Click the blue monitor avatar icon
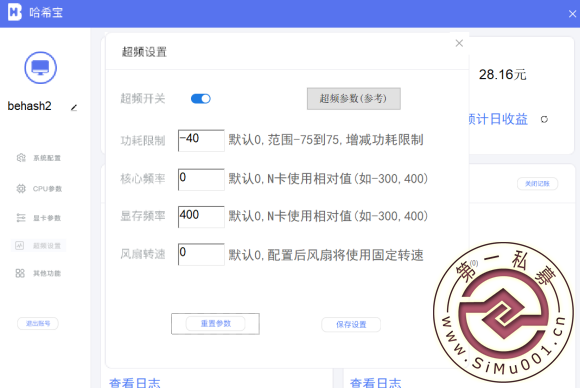The width and height of the screenshot is (580, 388). click(x=41, y=68)
